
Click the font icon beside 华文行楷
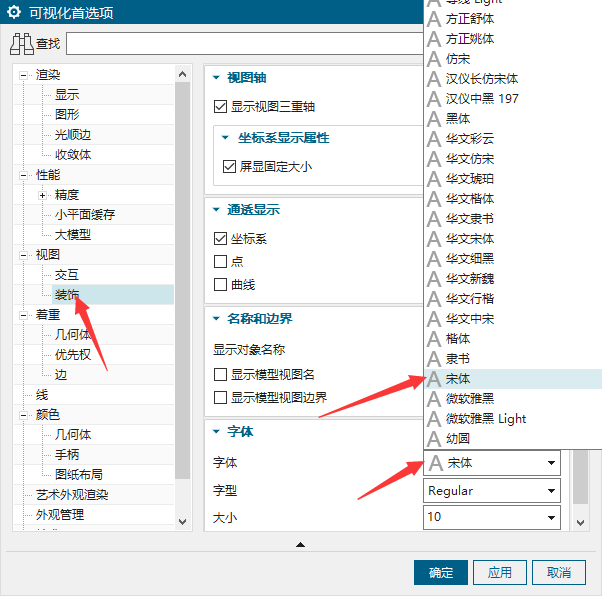point(434,298)
